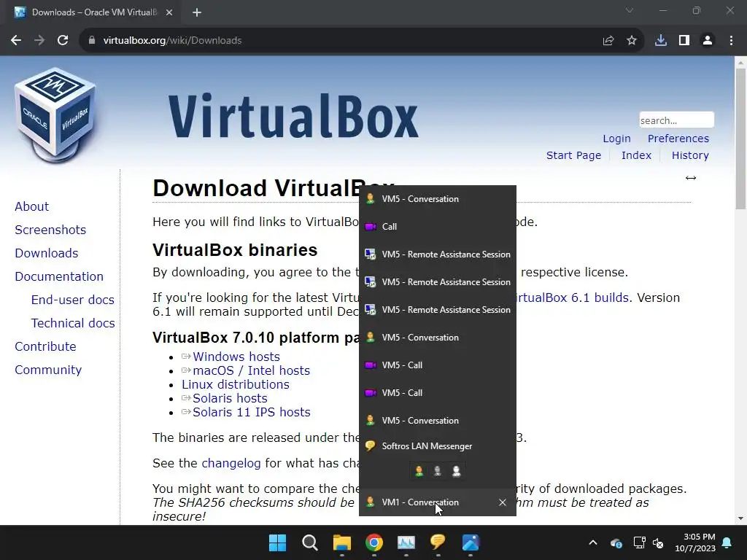The width and height of the screenshot is (747, 560).
Task: Click the forward navigation arrow
Action: point(39,41)
